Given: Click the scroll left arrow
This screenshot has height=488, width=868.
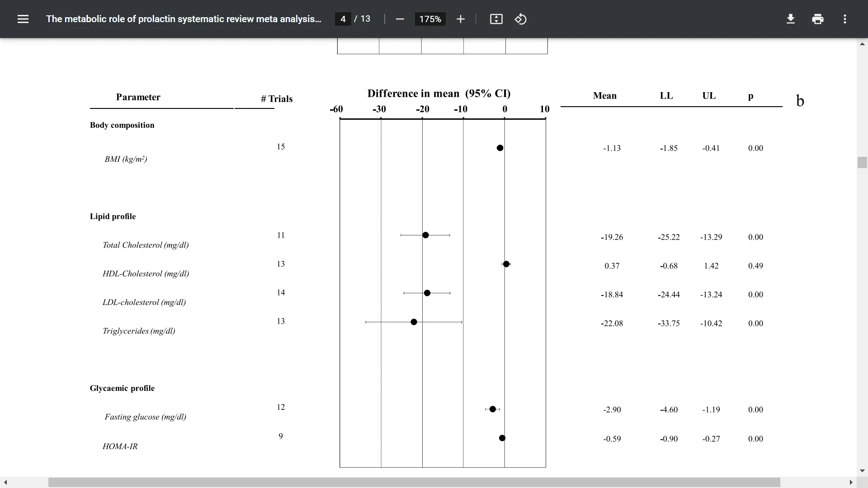Looking at the screenshot, I should (5, 482).
